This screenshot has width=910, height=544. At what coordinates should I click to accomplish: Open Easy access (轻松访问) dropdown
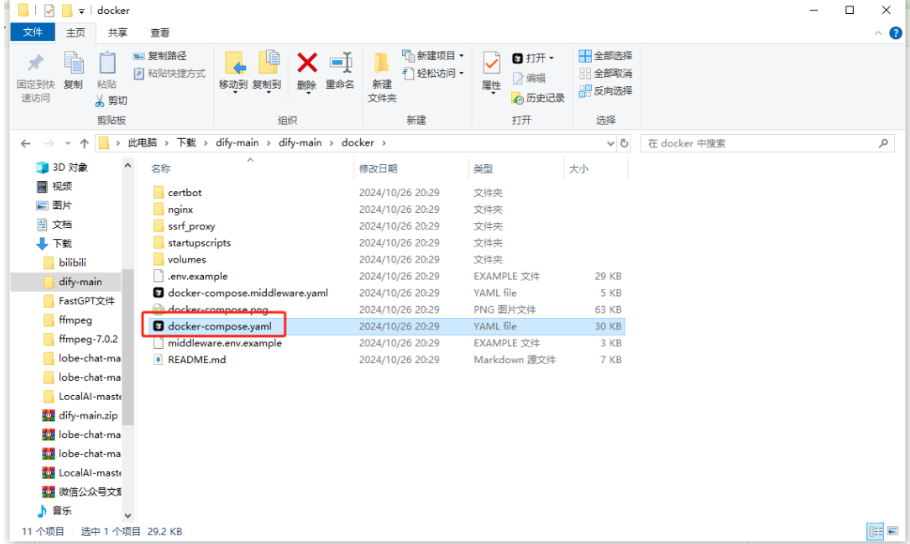[433, 73]
